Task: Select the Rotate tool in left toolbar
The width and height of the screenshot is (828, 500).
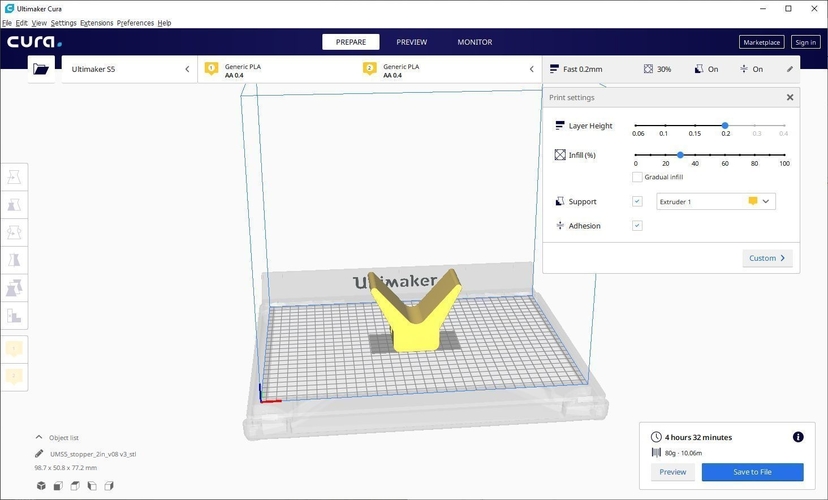Action: (x=14, y=232)
